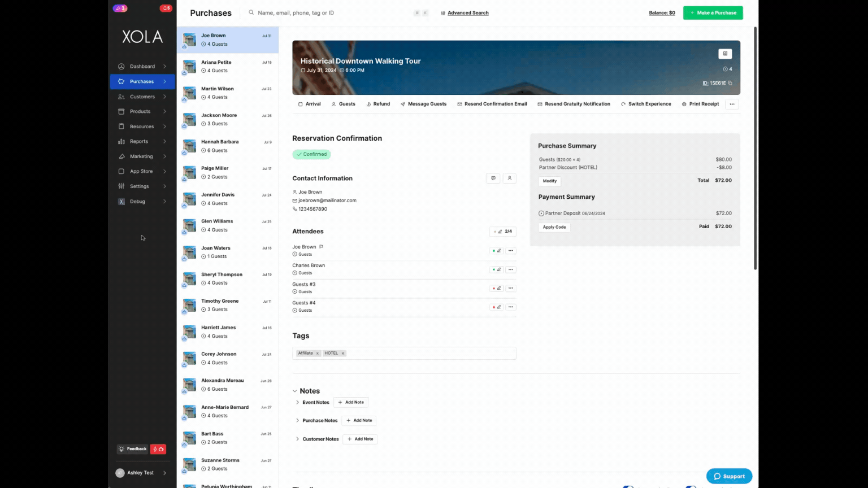Click the Make a Purchase button
868x488 pixels.
713,12
